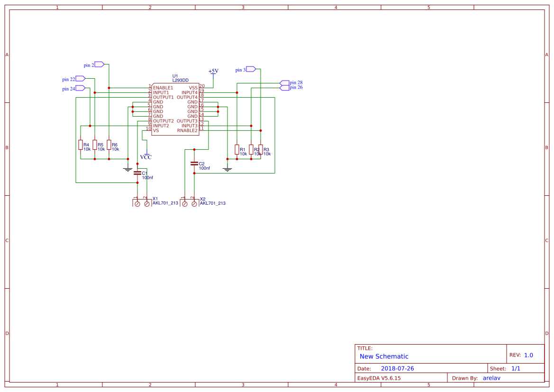
Task: Click X1's AKL701_213 part label
Action: [x=165, y=203]
